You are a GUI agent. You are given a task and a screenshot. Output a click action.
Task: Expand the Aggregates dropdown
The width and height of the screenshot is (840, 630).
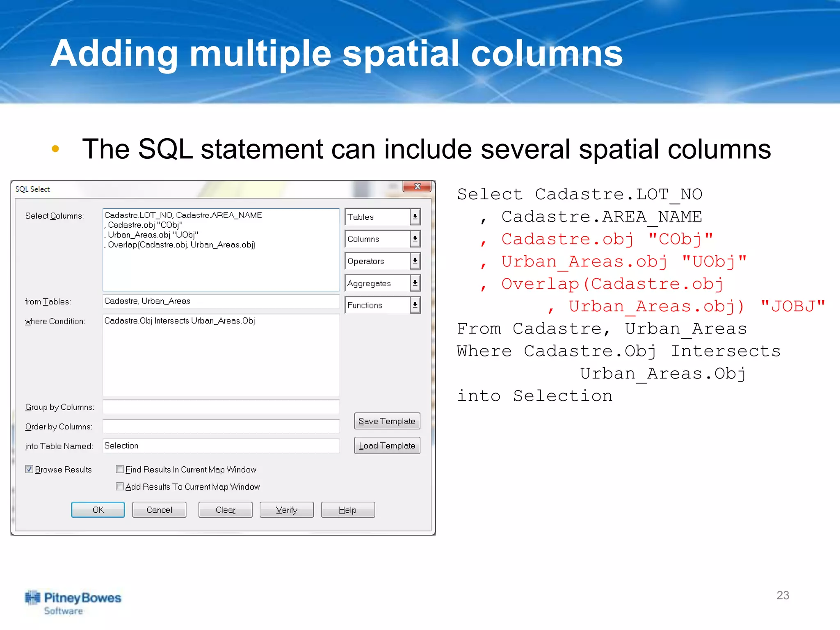click(x=415, y=283)
